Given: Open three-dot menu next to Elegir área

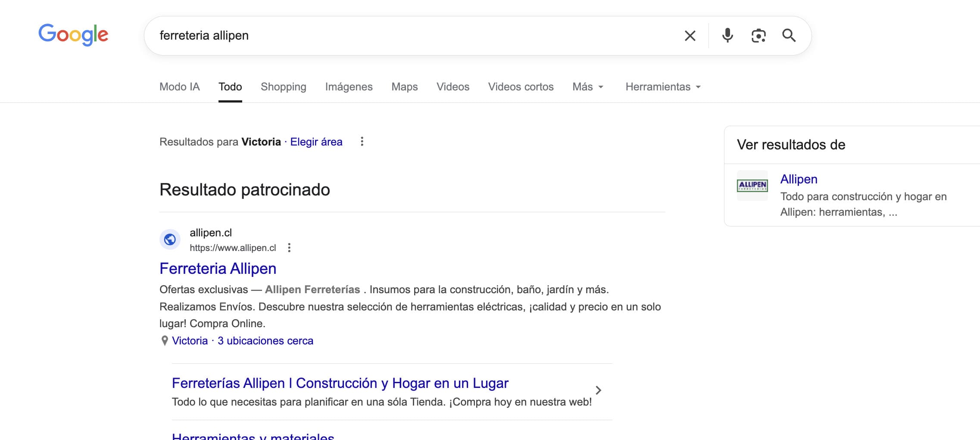Looking at the screenshot, I should click(362, 141).
